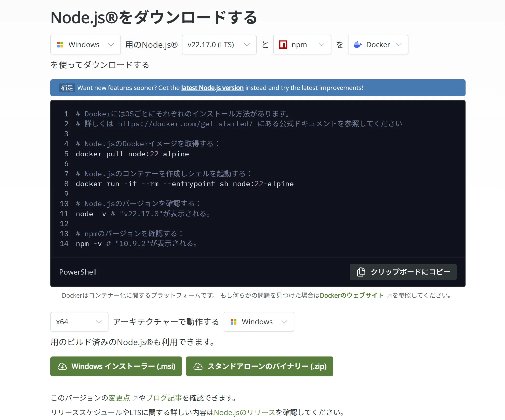Click line number 14 in the code block
Image resolution: width=505 pixels, height=420 pixels.
[64, 244]
